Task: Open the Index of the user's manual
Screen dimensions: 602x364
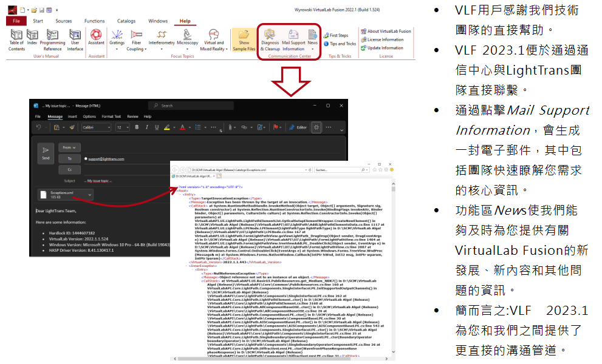Action: pyautogui.click(x=32, y=37)
